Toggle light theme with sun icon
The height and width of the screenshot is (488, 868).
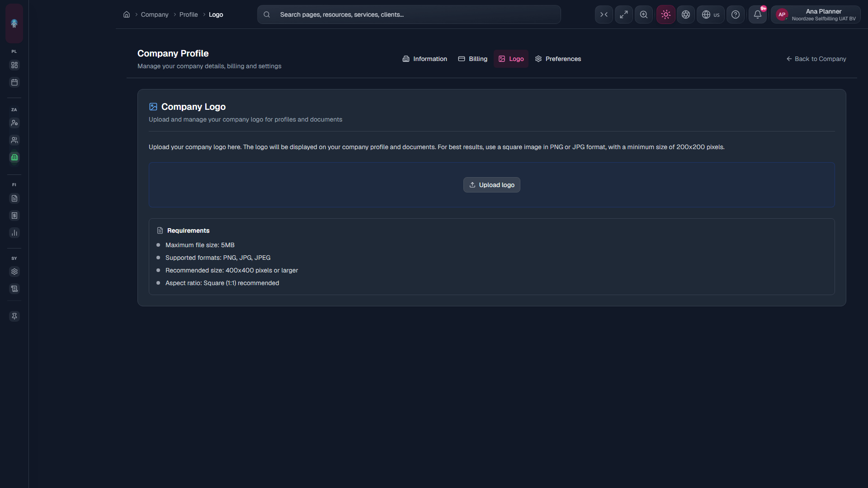[x=666, y=14]
